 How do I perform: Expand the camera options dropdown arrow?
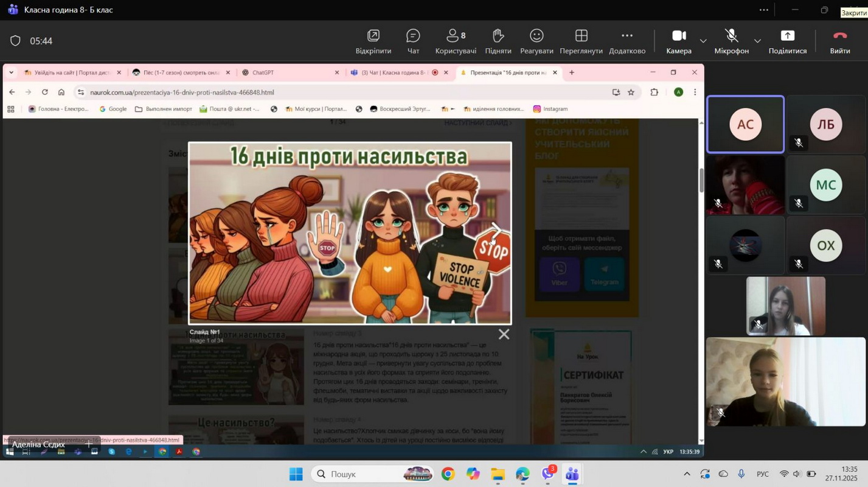coord(703,41)
